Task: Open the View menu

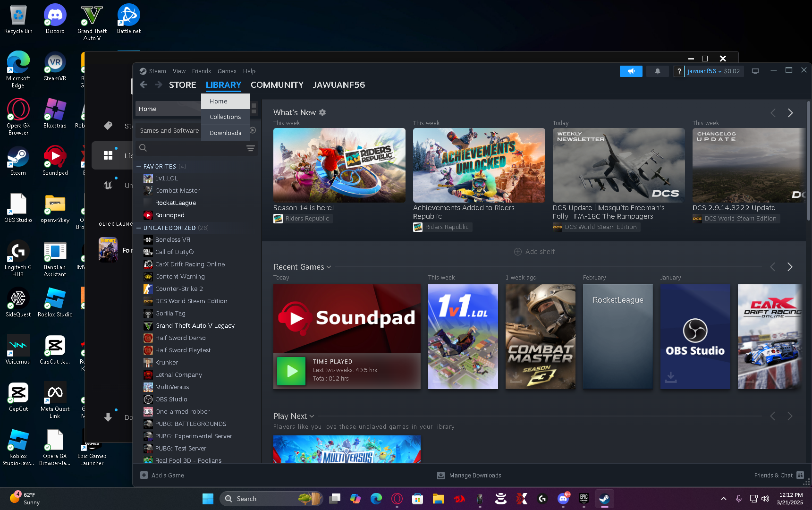Action: coord(179,71)
